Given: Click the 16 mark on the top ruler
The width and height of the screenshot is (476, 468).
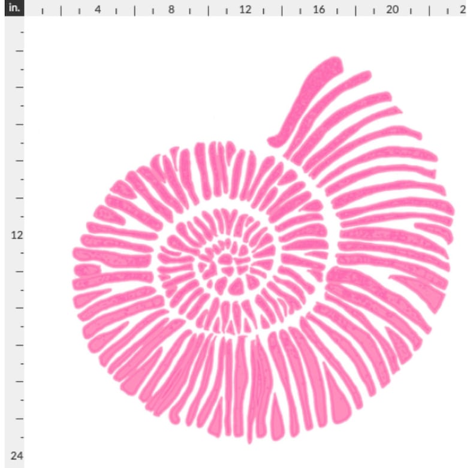Looking at the screenshot, I should click(319, 10).
